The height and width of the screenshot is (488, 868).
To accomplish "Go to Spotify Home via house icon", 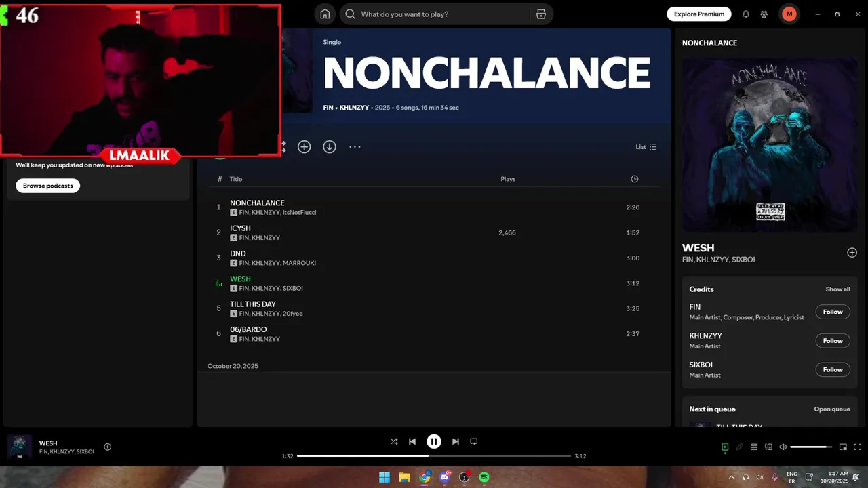I will [x=325, y=14].
